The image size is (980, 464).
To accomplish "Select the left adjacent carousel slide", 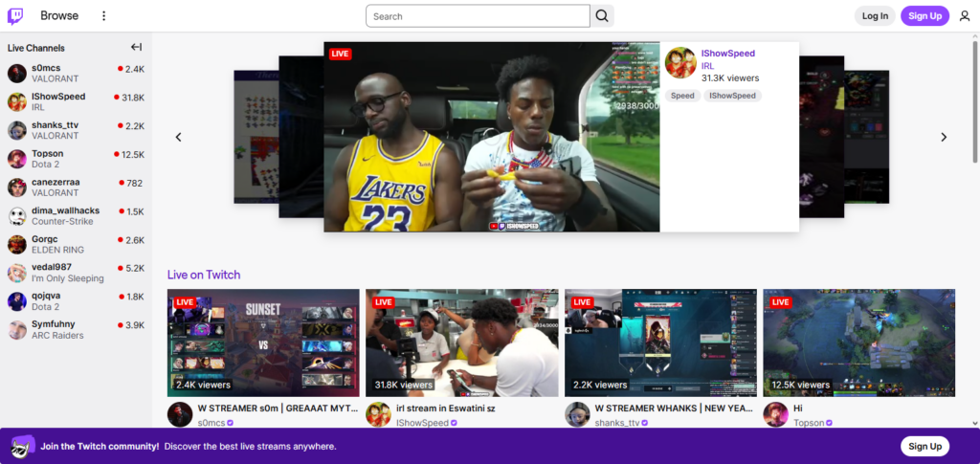I will click(301, 137).
